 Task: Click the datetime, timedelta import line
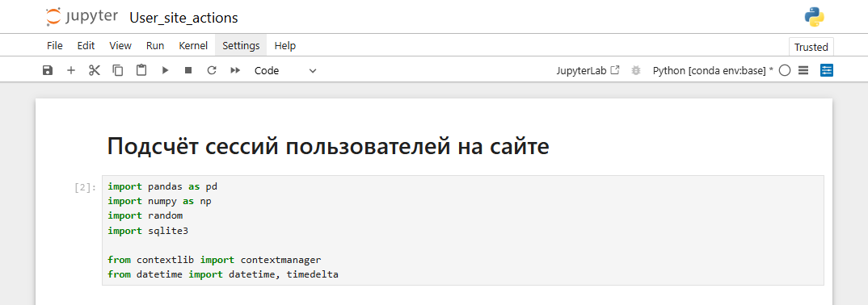222,274
